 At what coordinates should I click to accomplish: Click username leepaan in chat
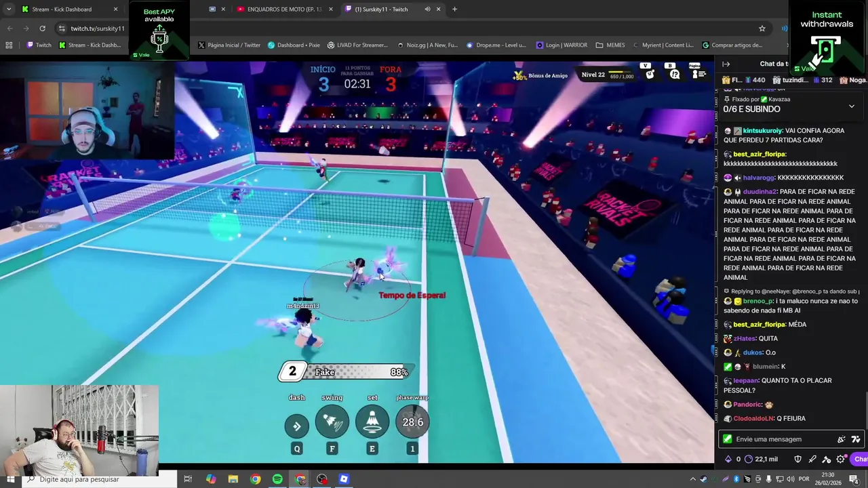745,381
